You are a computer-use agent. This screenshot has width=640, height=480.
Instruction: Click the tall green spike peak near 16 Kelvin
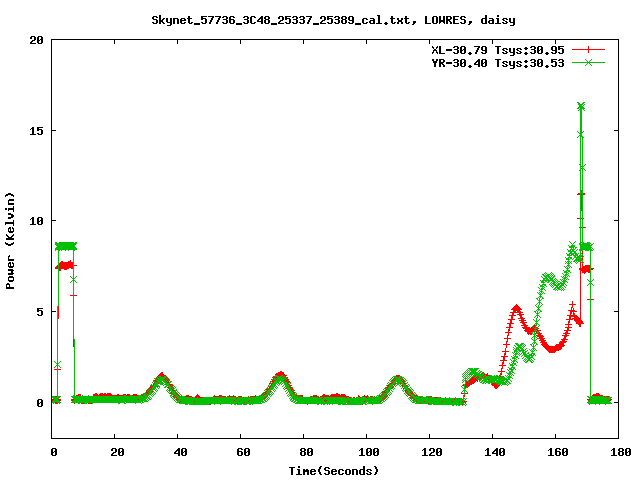581,106
